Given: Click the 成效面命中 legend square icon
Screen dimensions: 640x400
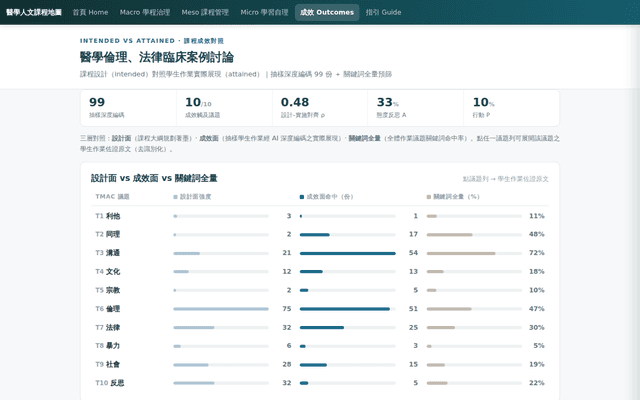Looking at the screenshot, I should click(302, 197).
